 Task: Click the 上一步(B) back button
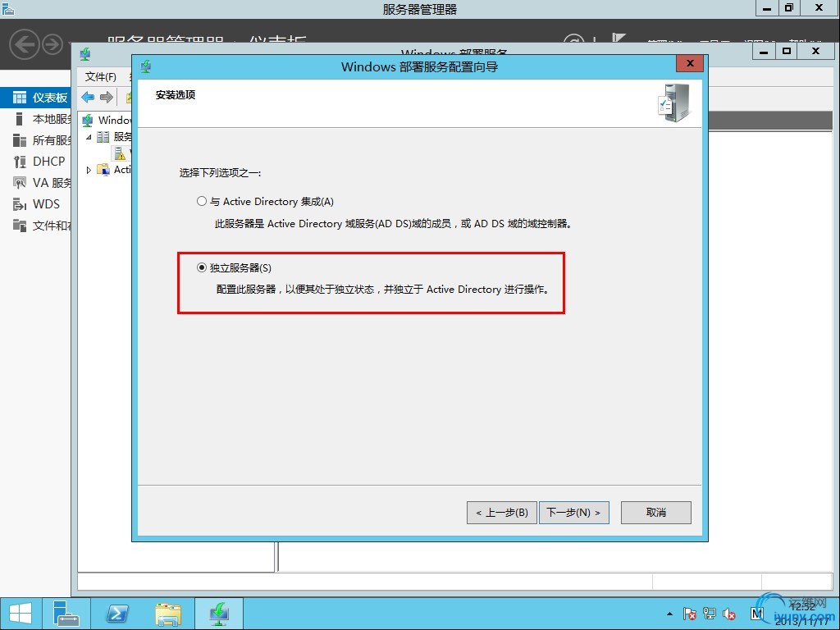[502, 513]
